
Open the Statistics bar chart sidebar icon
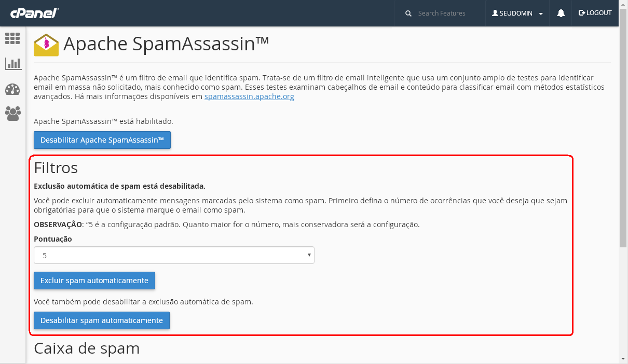(12, 64)
